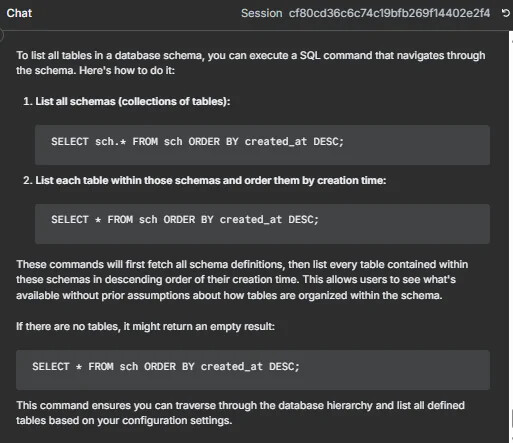Click the scrollbar thumb near bottom right

511,419
